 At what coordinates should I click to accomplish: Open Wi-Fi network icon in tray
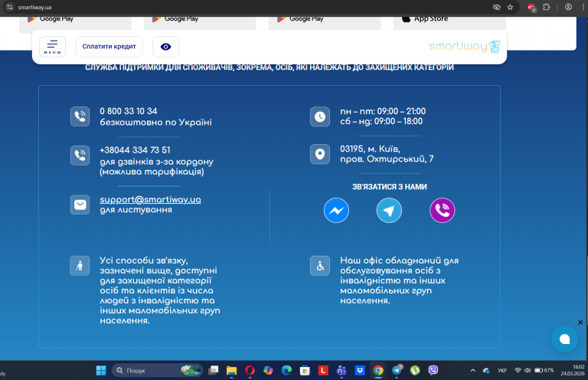point(518,370)
